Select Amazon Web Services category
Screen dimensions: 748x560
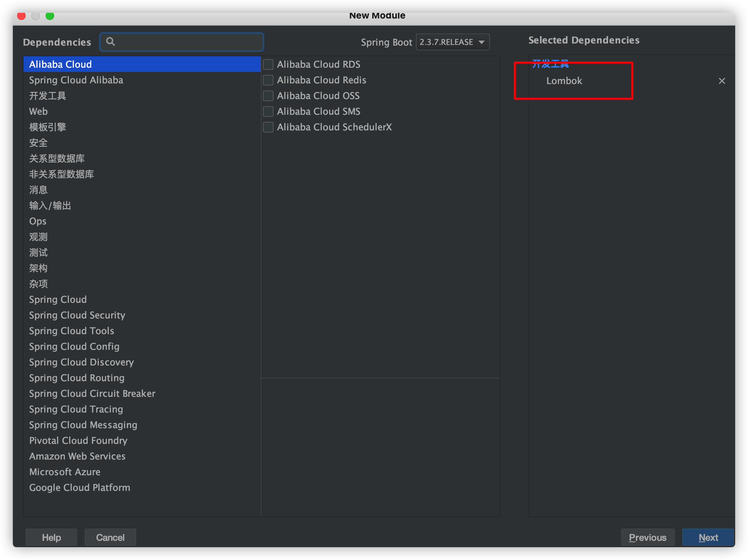(142, 456)
